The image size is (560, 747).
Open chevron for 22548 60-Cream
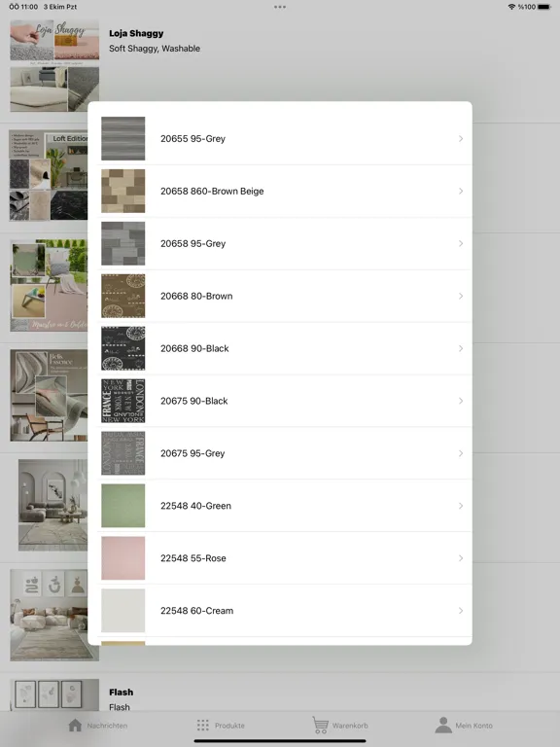(461, 610)
